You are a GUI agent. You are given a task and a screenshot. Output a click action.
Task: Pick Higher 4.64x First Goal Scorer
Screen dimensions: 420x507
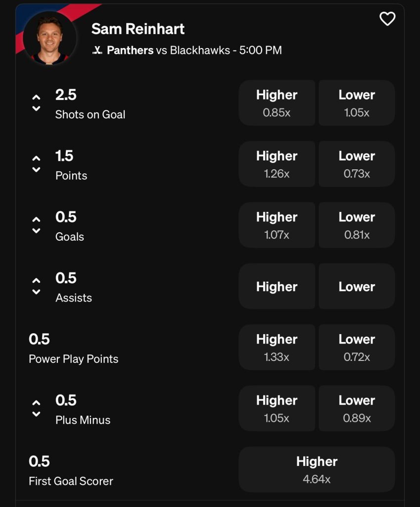pos(317,469)
